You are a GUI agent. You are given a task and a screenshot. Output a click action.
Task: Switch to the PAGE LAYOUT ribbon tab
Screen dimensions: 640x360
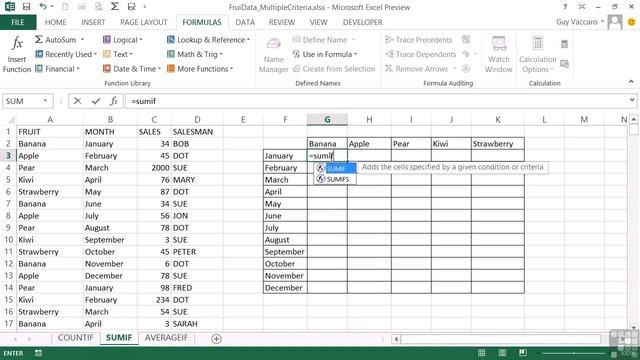[x=144, y=22]
